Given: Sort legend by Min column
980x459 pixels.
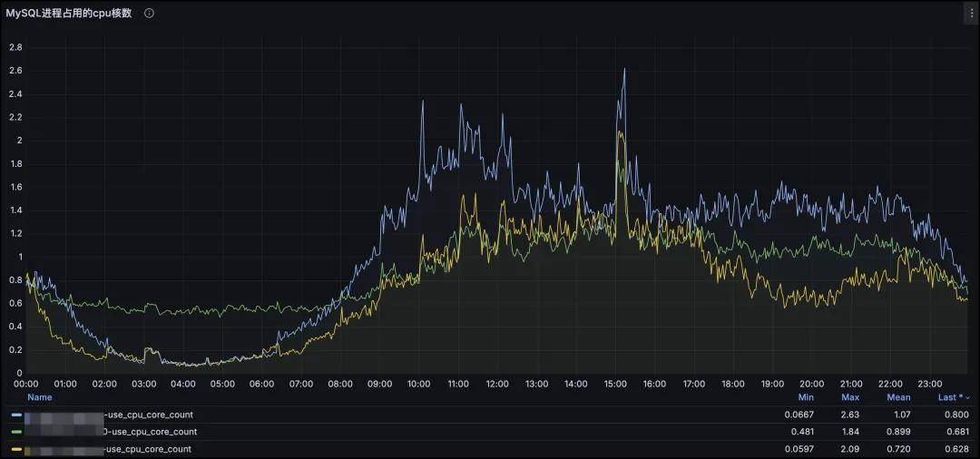Looking at the screenshot, I should [x=805, y=397].
